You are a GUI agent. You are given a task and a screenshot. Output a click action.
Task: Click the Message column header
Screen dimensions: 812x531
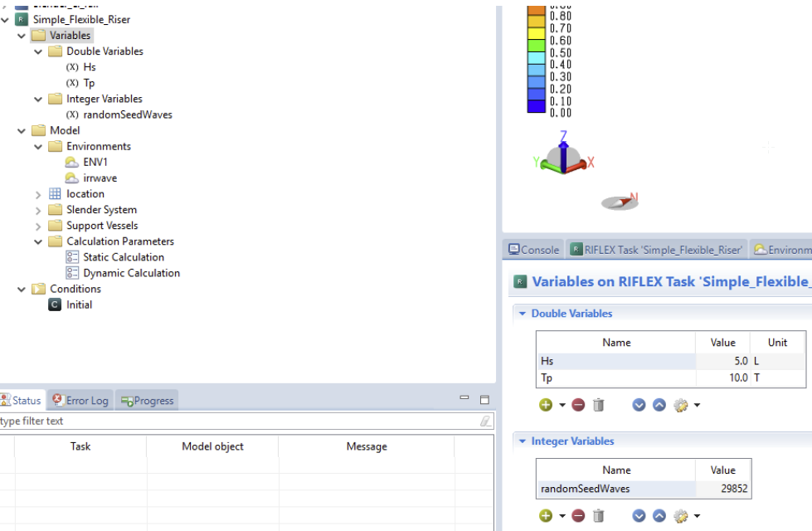click(367, 446)
